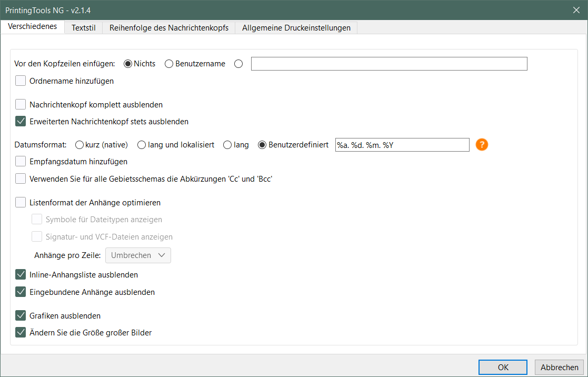Viewport: 588px width, 377px height.
Task: Uncheck Eingebundene Anhänge ausblenden
Action: click(21, 292)
